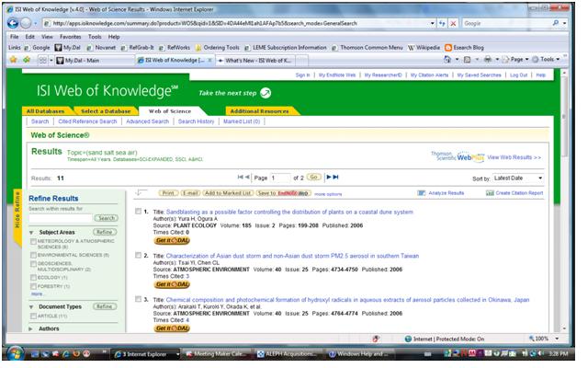Click the Refresh icon beside the address bar
Viewport: 588px width, 368px height.
(442, 23)
